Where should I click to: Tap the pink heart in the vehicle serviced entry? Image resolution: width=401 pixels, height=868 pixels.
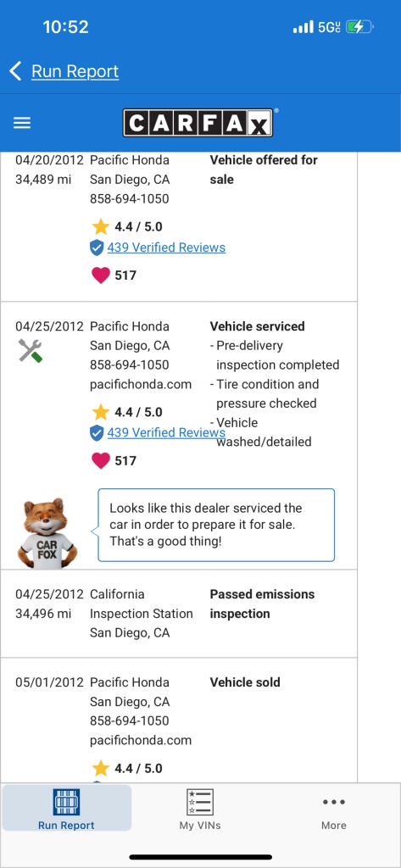point(100,460)
